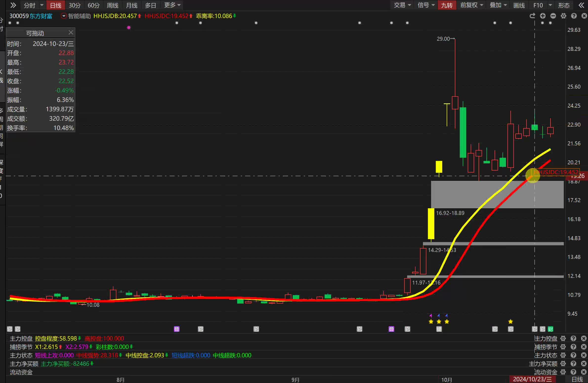
Task: Click the magenta flag marker near October
Action: pyautogui.click(x=431, y=316)
